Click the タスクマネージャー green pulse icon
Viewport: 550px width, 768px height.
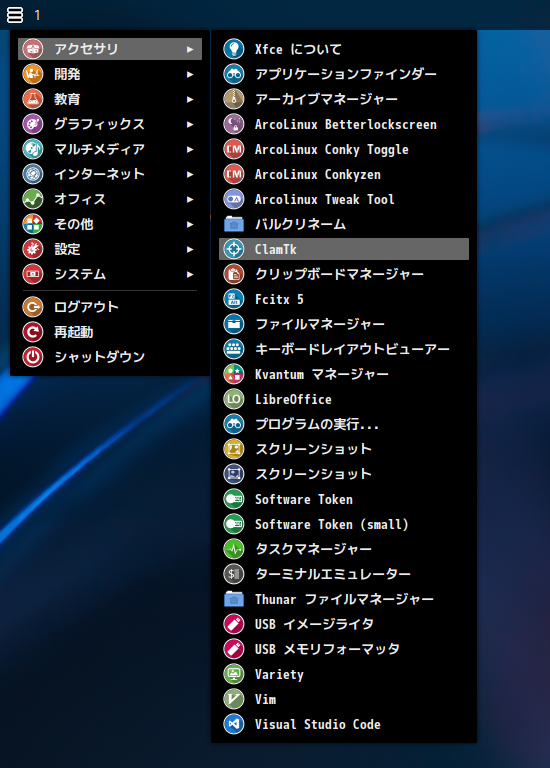(x=234, y=549)
